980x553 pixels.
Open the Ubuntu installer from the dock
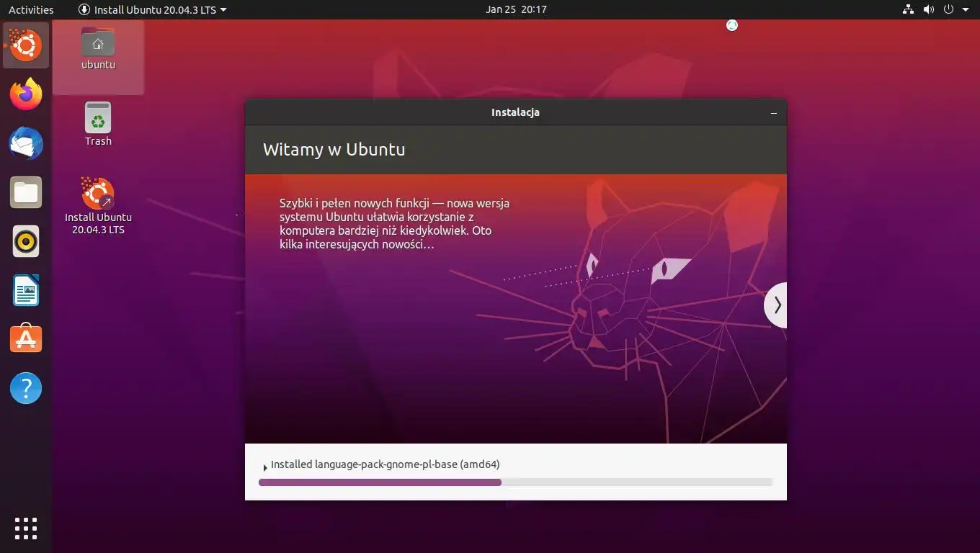pyautogui.click(x=26, y=45)
